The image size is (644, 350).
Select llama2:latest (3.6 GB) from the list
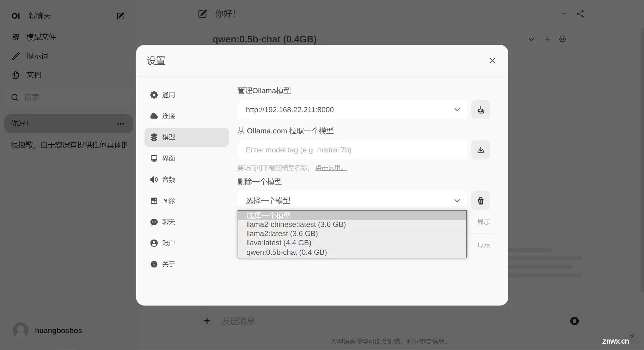click(x=352, y=234)
